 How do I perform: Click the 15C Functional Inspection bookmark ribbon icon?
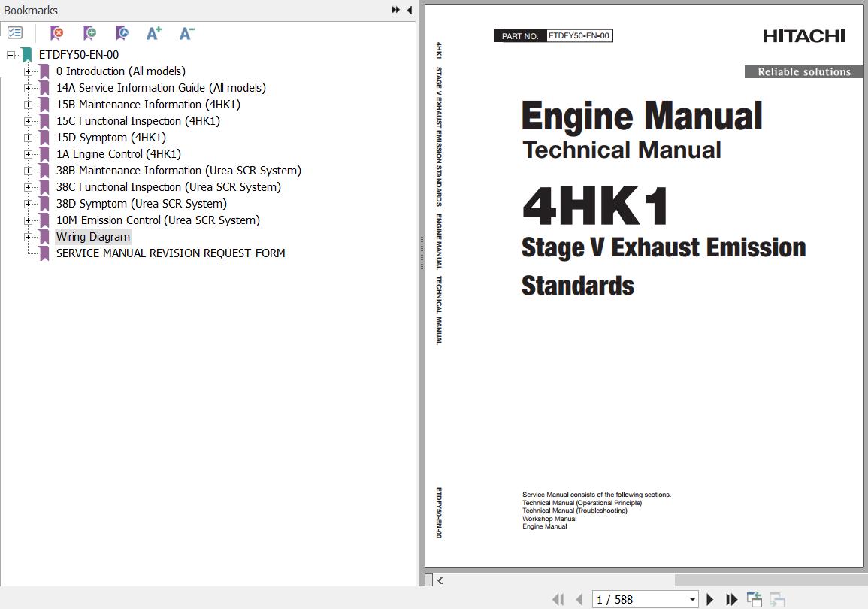coord(44,121)
